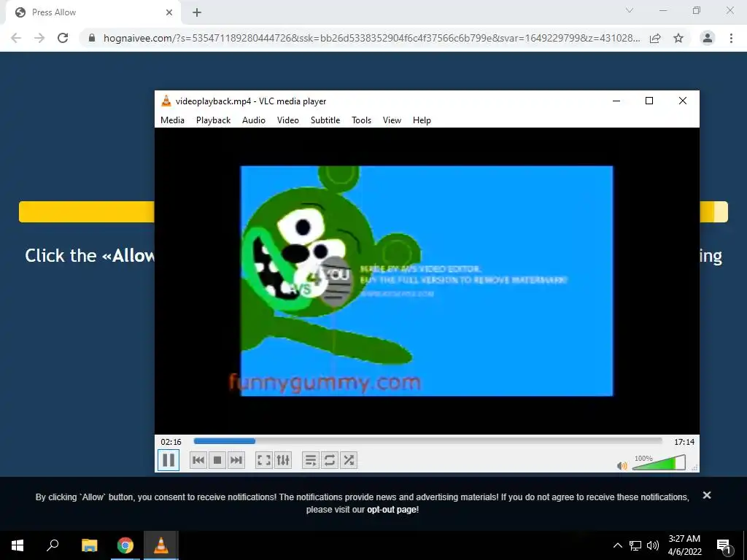Stop playback in VLC

(x=217, y=460)
